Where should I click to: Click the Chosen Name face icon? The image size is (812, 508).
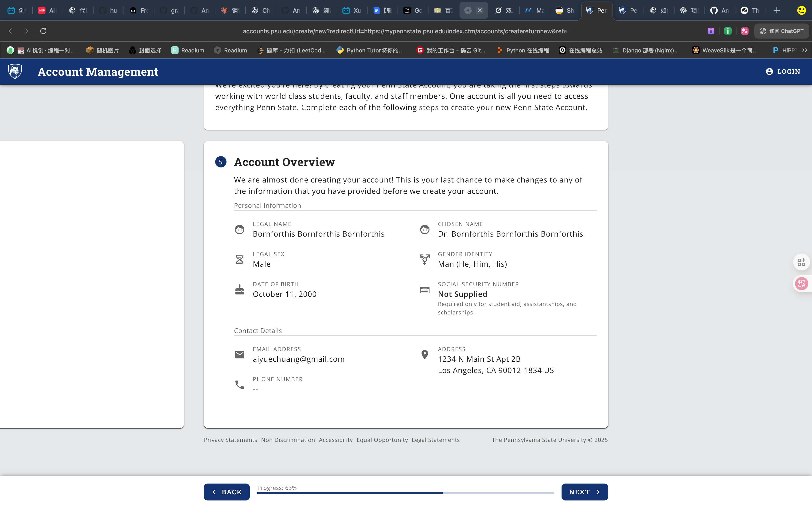[x=425, y=230]
